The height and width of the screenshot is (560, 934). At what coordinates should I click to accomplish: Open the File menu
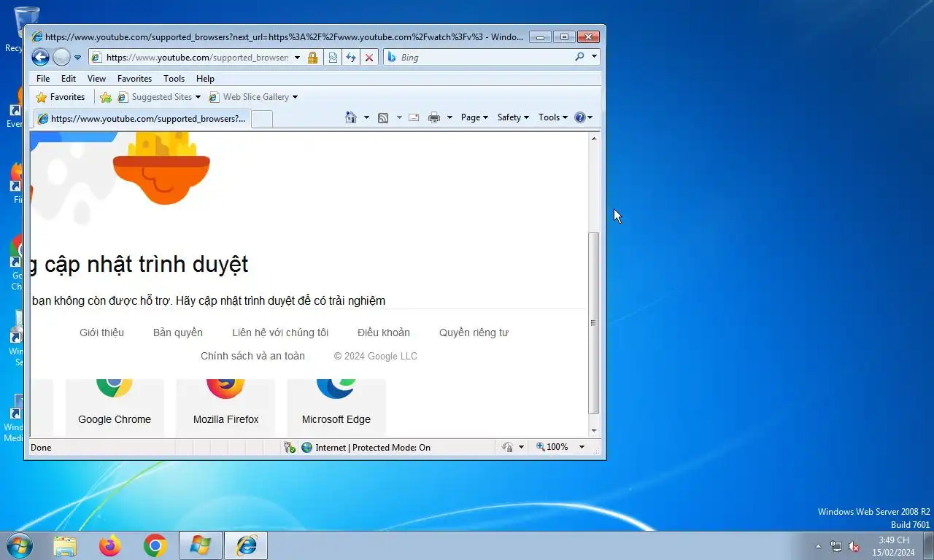pyautogui.click(x=43, y=79)
